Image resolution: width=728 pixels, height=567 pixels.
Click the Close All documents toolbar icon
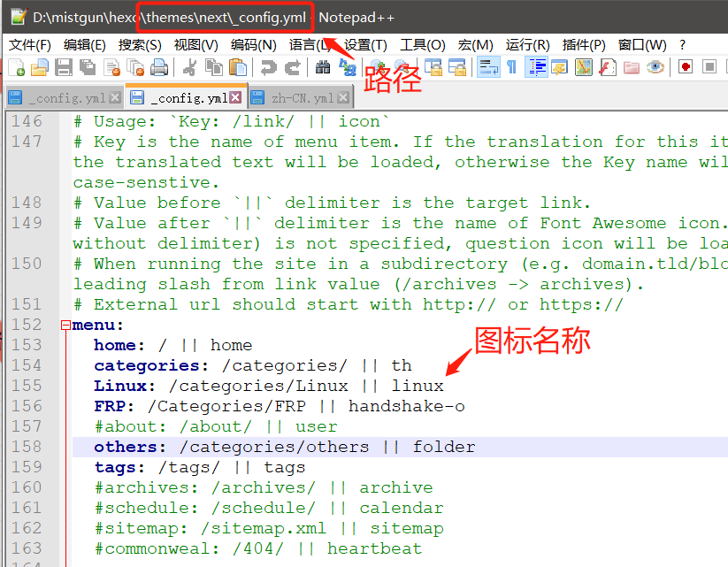pyautogui.click(x=135, y=67)
